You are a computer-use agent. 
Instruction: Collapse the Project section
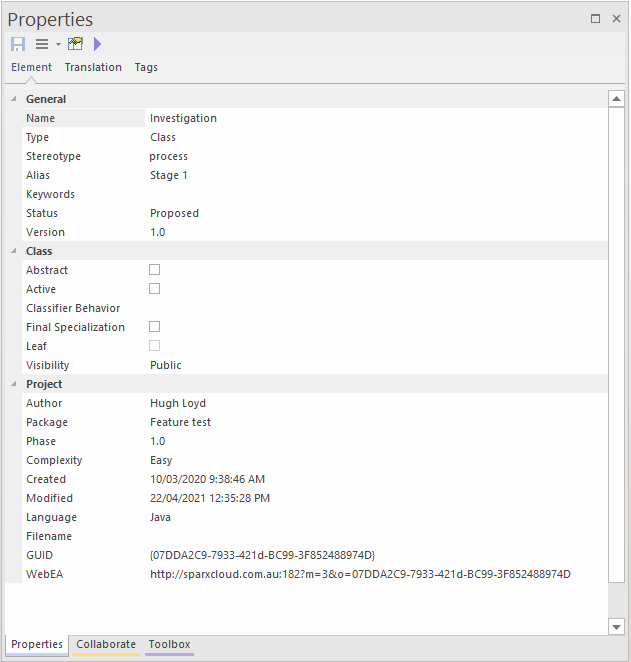click(x=13, y=384)
